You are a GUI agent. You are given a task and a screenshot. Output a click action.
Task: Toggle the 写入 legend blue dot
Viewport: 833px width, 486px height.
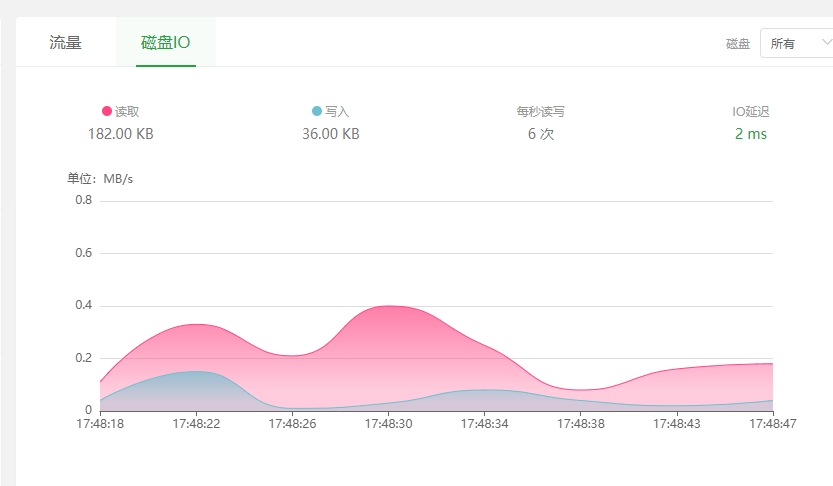[317, 111]
